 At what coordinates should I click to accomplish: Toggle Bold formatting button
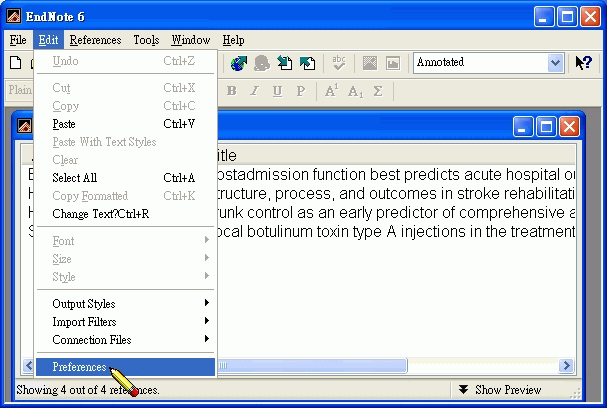pos(232,91)
